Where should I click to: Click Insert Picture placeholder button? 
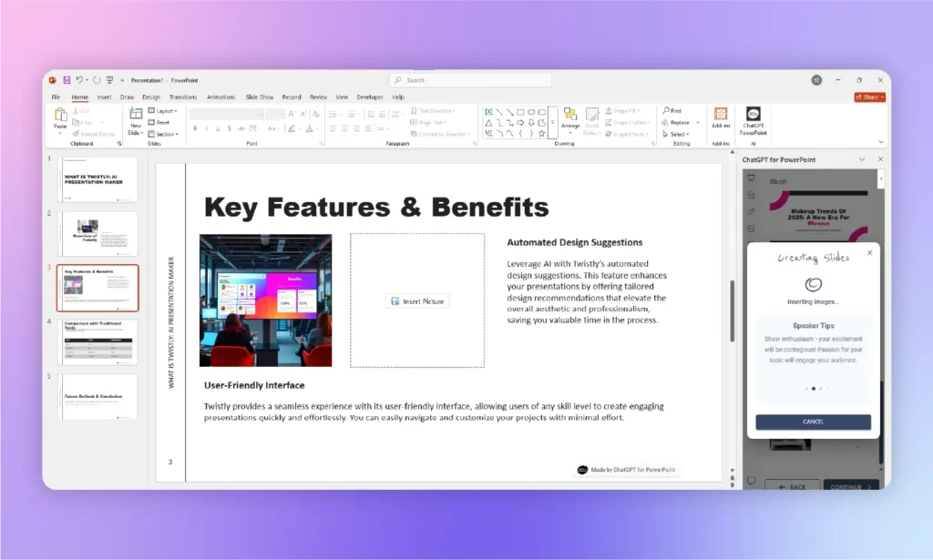click(x=417, y=301)
